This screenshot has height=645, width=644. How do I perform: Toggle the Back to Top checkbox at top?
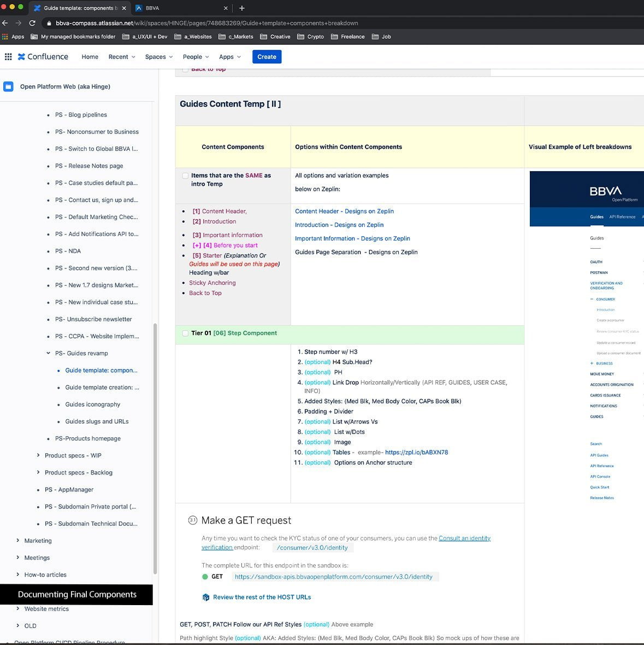[185, 69]
